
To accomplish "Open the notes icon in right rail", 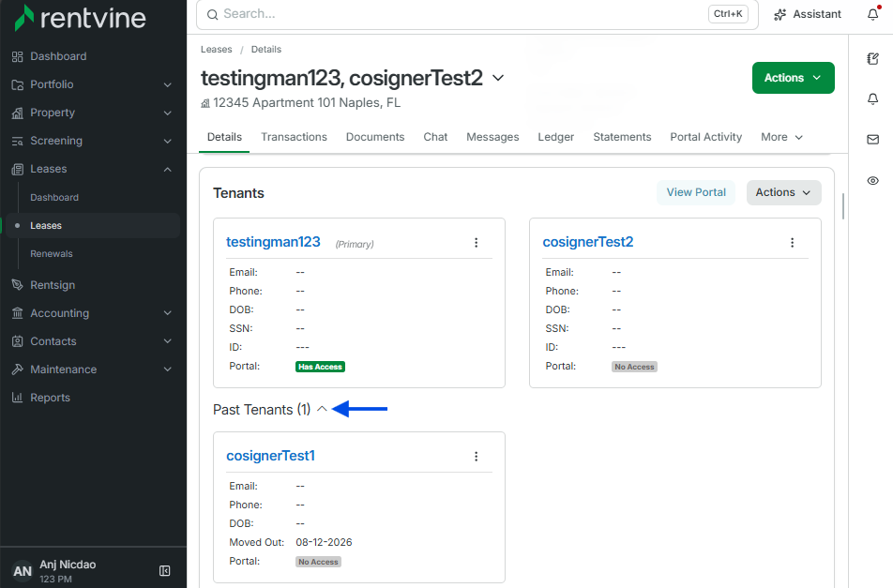I will (x=872, y=58).
